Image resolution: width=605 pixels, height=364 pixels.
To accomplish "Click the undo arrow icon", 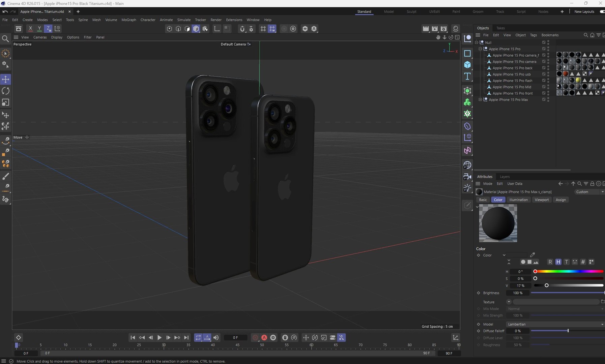I will click(5, 11).
